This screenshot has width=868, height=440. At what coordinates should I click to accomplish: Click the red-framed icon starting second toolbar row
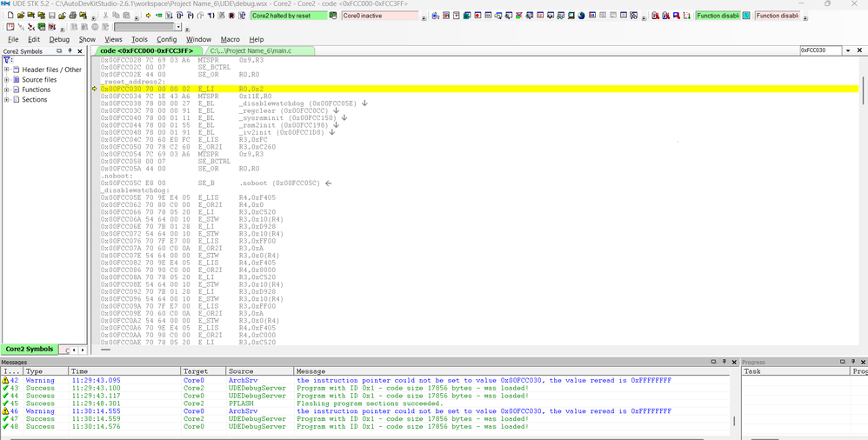[x=10, y=27]
